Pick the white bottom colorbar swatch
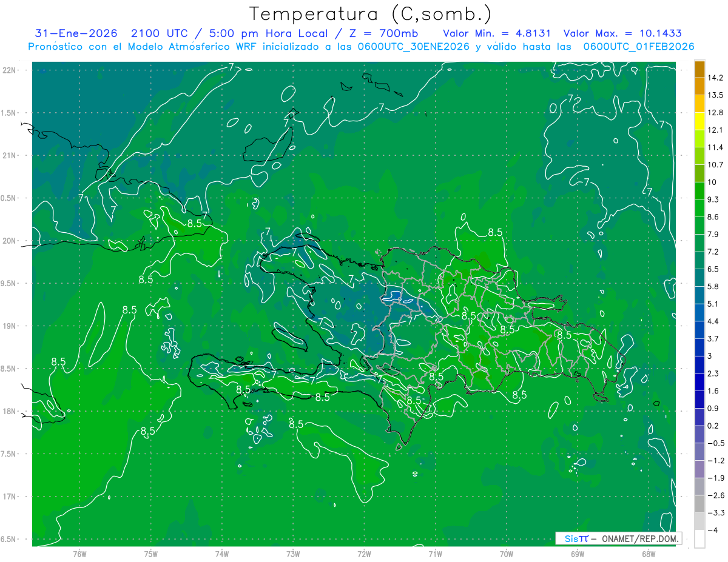Image resolution: width=728 pixels, height=562 pixels. coord(699,538)
